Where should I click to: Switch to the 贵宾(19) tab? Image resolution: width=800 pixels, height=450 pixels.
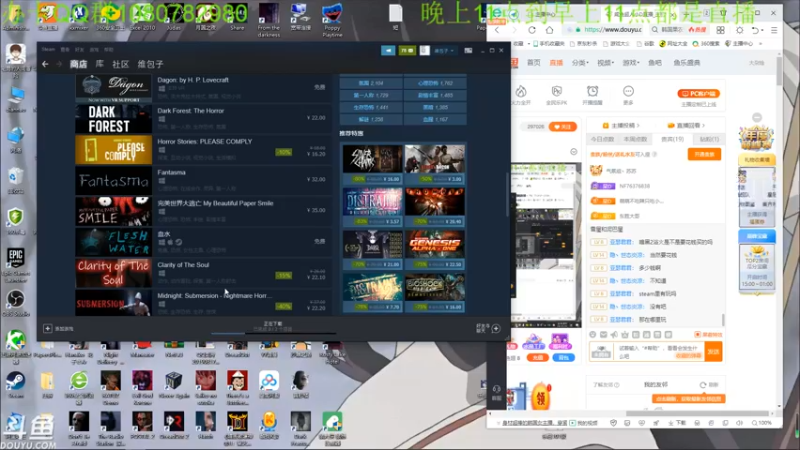[672, 139]
